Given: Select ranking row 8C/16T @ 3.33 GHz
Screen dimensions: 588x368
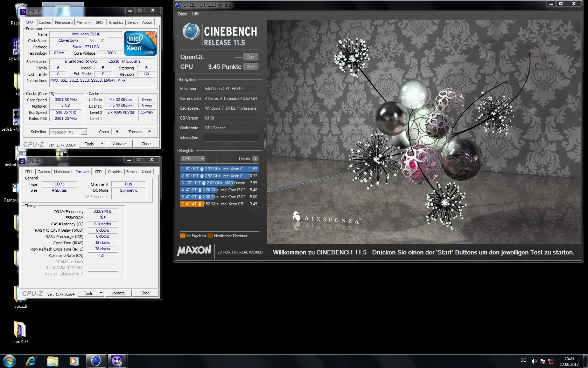Looking at the screenshot, I should pyautogui.click(x=219, y=169).
